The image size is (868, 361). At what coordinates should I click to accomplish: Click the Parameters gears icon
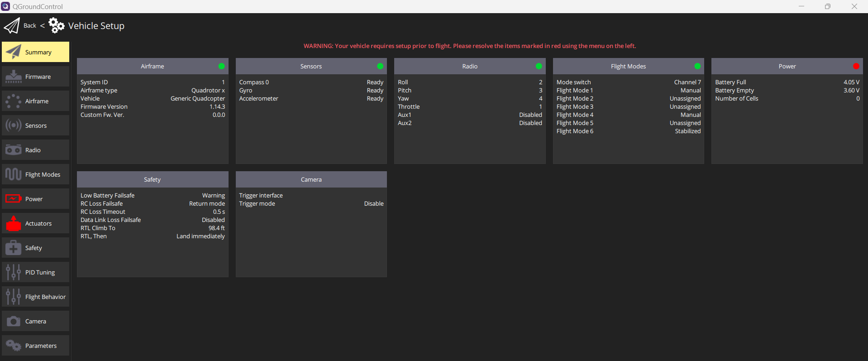(14, 346)
